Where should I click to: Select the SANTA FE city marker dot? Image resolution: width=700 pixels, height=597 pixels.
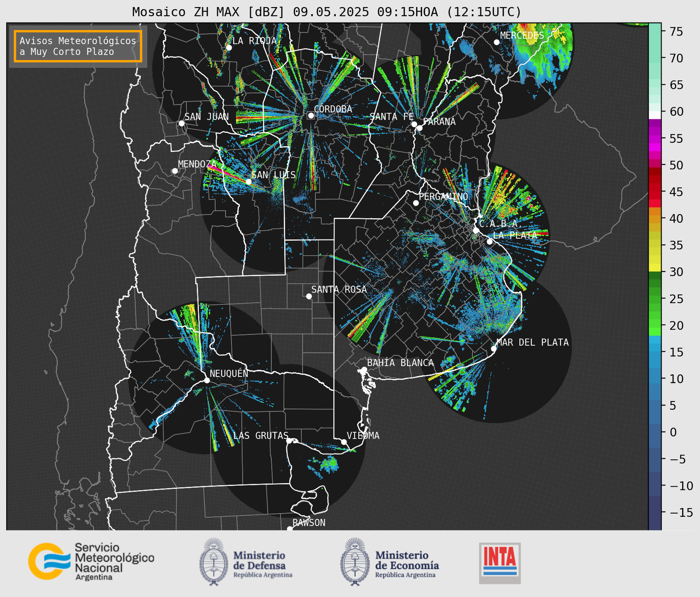tap(414, 124)
